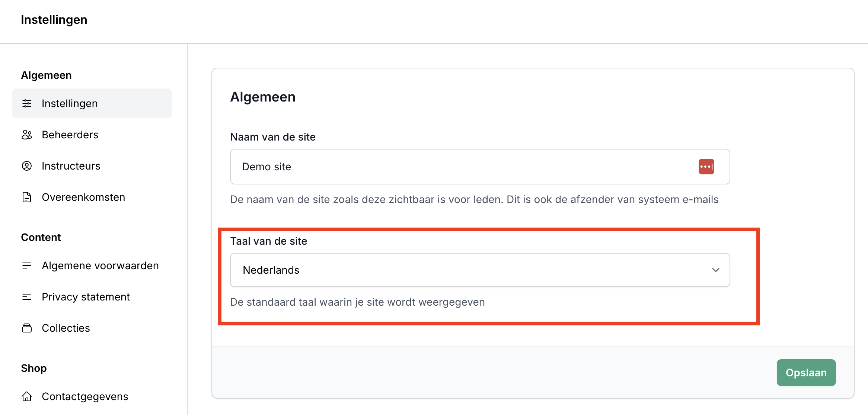Click the house icon beside Contactgegevens
868x415 pixels.
coord(27,396)
